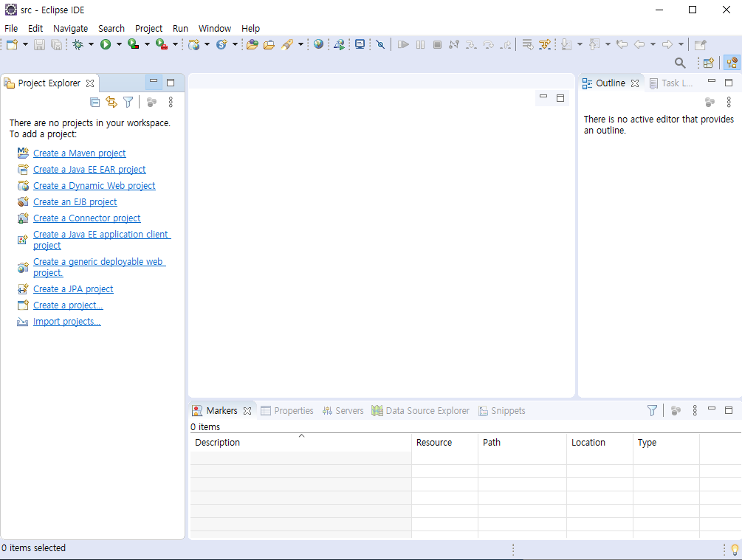
Task: Open the External Tools dropdown arrow
Action: 175,44
